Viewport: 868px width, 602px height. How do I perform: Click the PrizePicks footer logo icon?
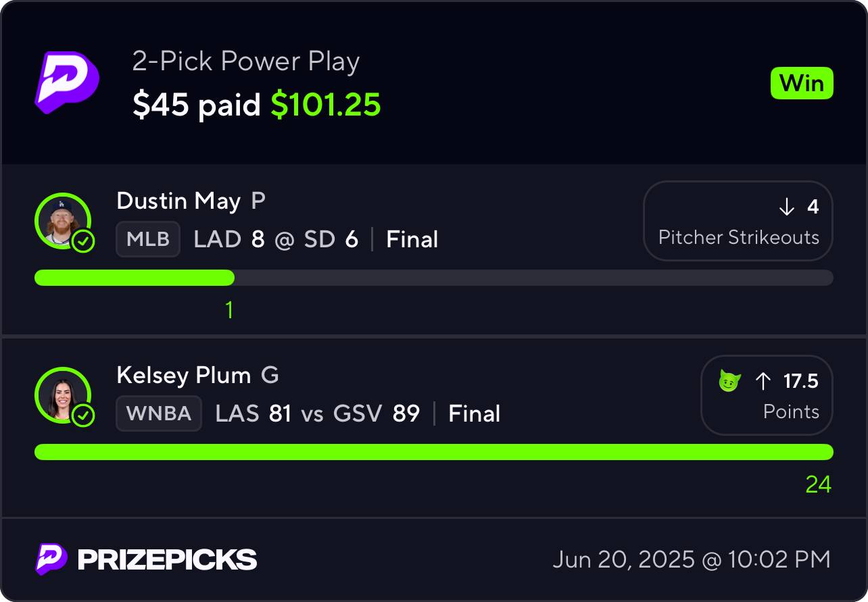coord(52,559)
